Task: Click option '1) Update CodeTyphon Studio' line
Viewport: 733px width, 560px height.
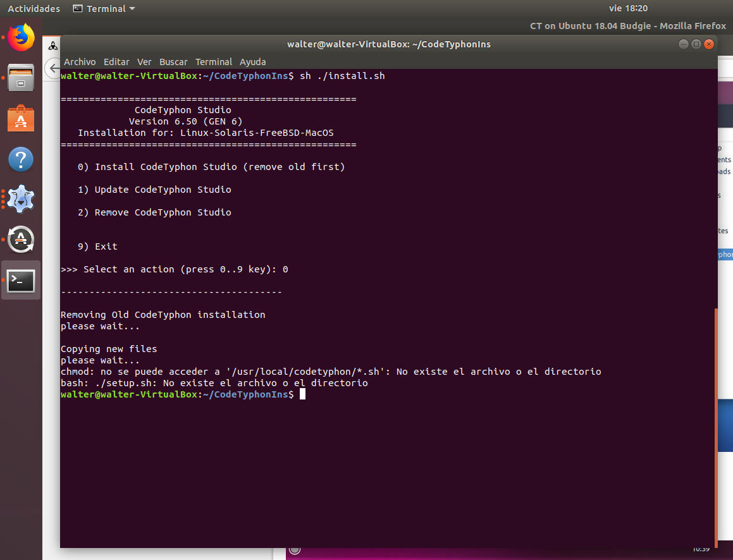Action: pyautogui.click(x=154, y=190)
